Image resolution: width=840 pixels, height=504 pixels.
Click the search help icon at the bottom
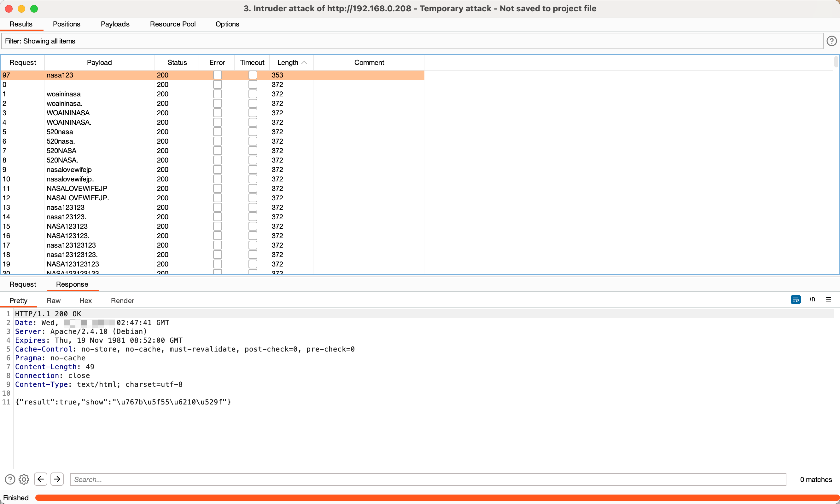click(10, 479)
